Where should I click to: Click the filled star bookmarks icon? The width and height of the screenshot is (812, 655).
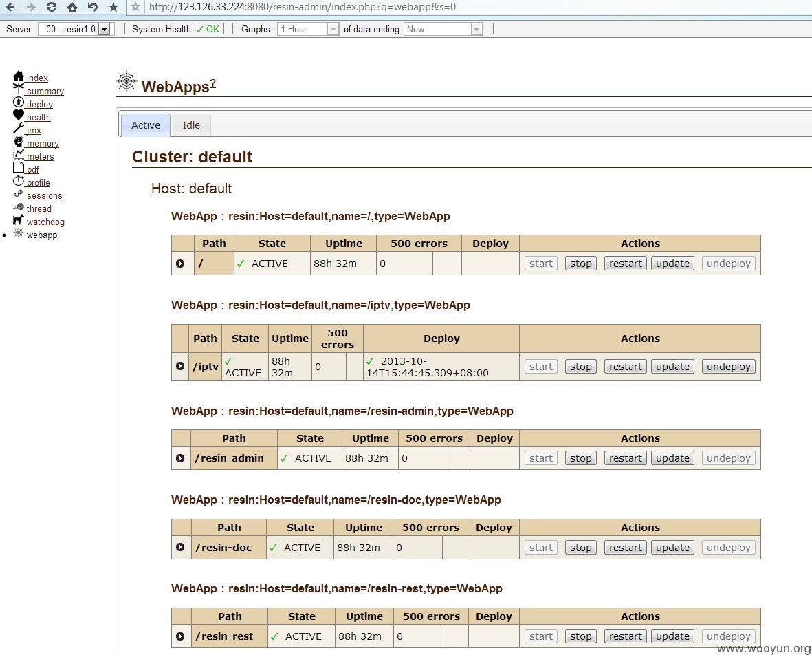point(113,8)
